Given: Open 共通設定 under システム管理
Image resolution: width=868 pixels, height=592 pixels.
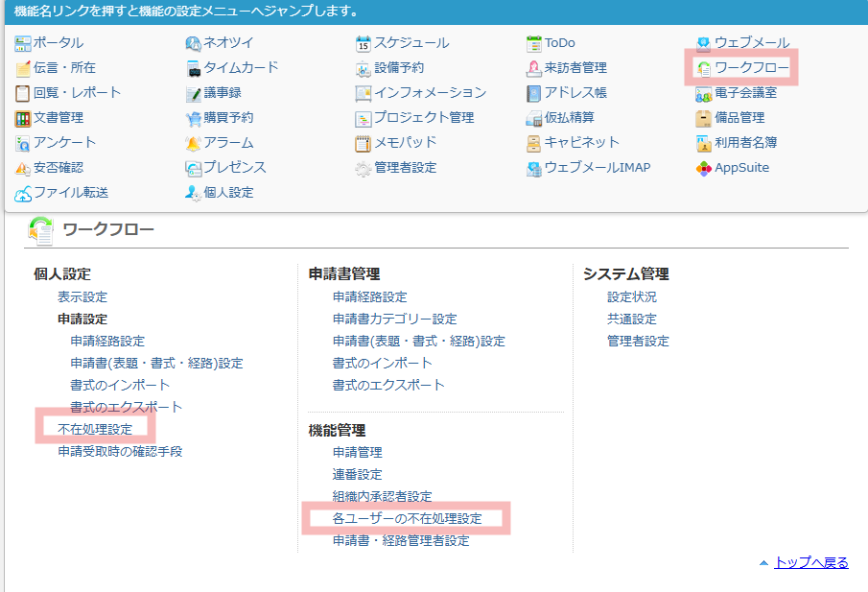Looking at the screenshot, I should pyautogui.click(x=632, y=319).
